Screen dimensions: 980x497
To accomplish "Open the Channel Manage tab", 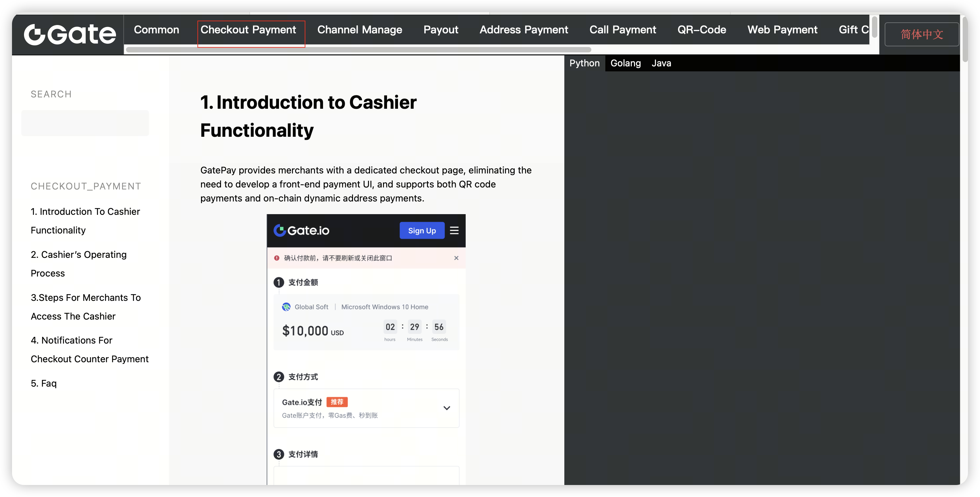I will pos(359,30).
